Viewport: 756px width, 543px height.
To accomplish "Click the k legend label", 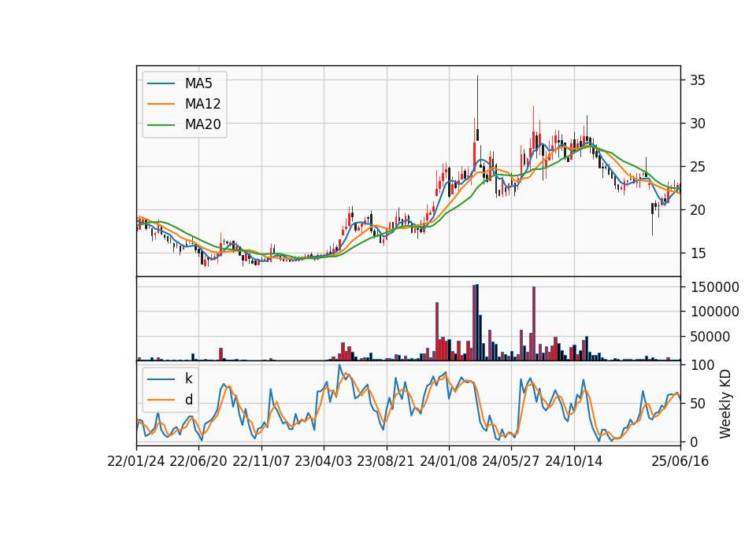I will 188,379.
